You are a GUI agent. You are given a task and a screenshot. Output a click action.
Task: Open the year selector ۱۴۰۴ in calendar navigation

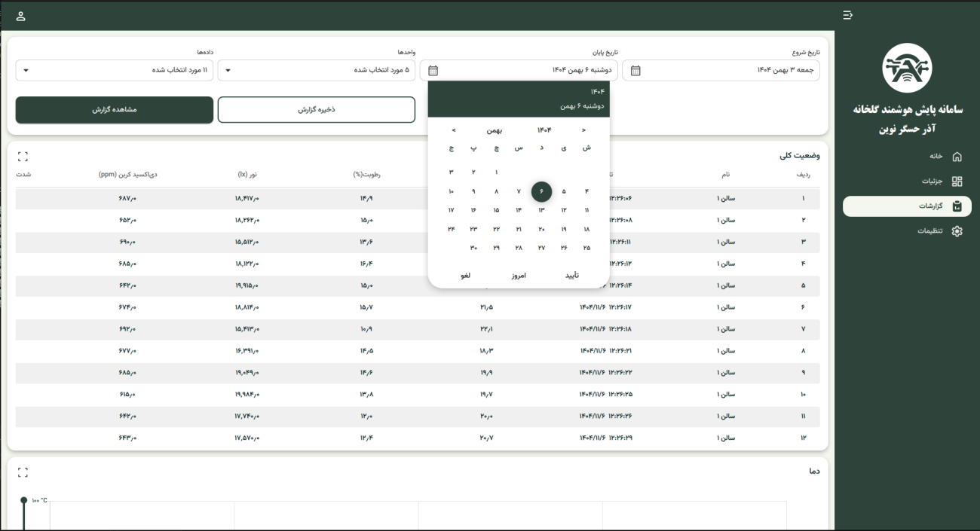[x=544, y=130]
